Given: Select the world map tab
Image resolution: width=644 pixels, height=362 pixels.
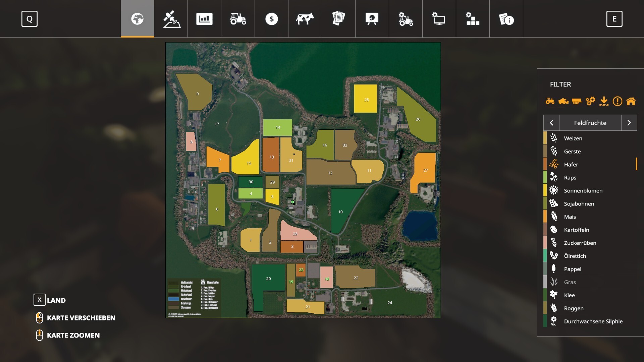Looking at the screenshot, I should click(x=138, y=19).
